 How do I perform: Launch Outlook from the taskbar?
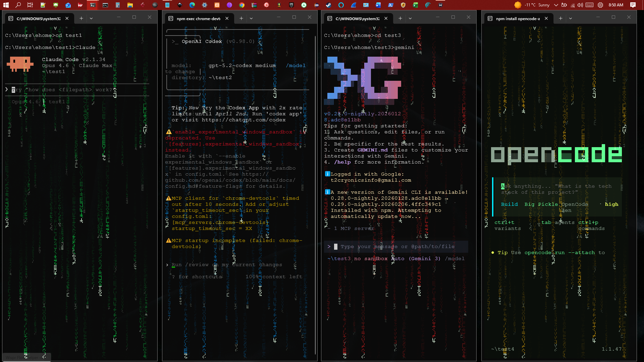click(68, 5)
